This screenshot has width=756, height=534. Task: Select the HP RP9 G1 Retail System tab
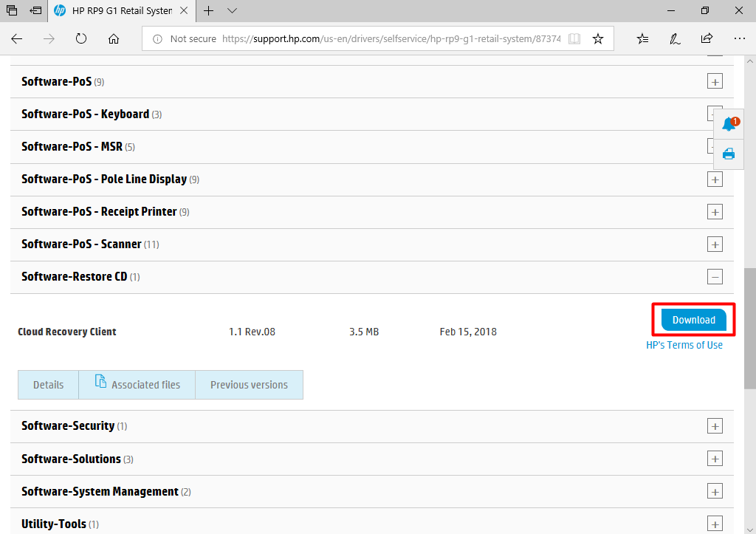(122, 10)
